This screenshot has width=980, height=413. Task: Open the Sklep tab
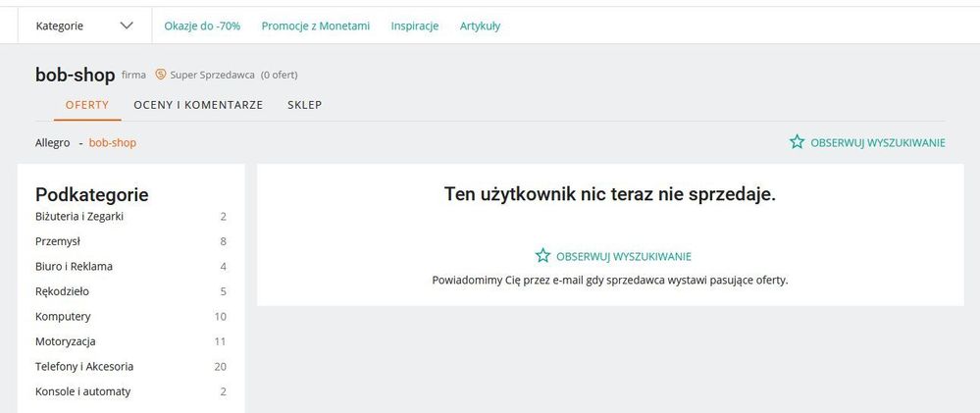point(304,105)
